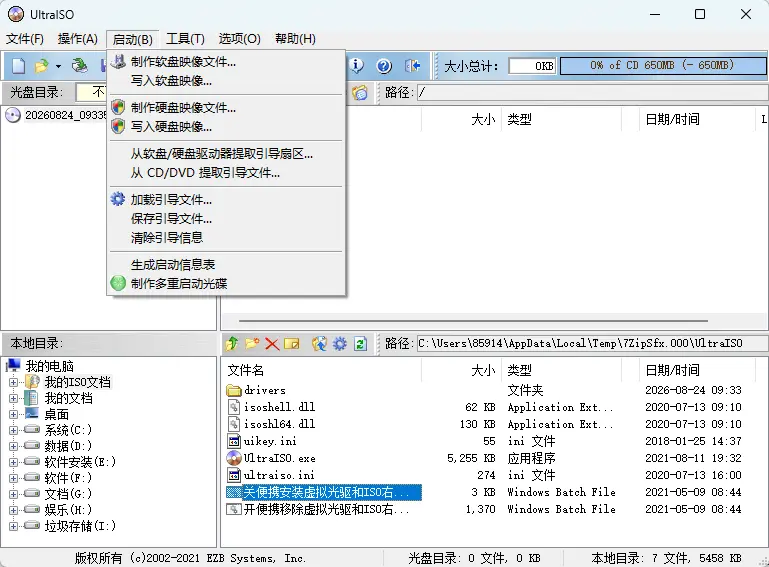Screen dimensions: 769x567
Task: Open the 帮助(H) menu
Action: click(x=295, y=39)
